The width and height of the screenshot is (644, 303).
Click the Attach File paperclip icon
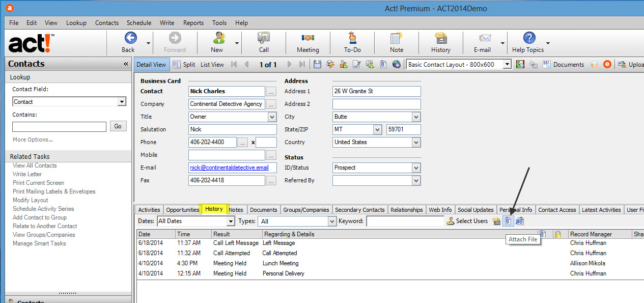508,221
